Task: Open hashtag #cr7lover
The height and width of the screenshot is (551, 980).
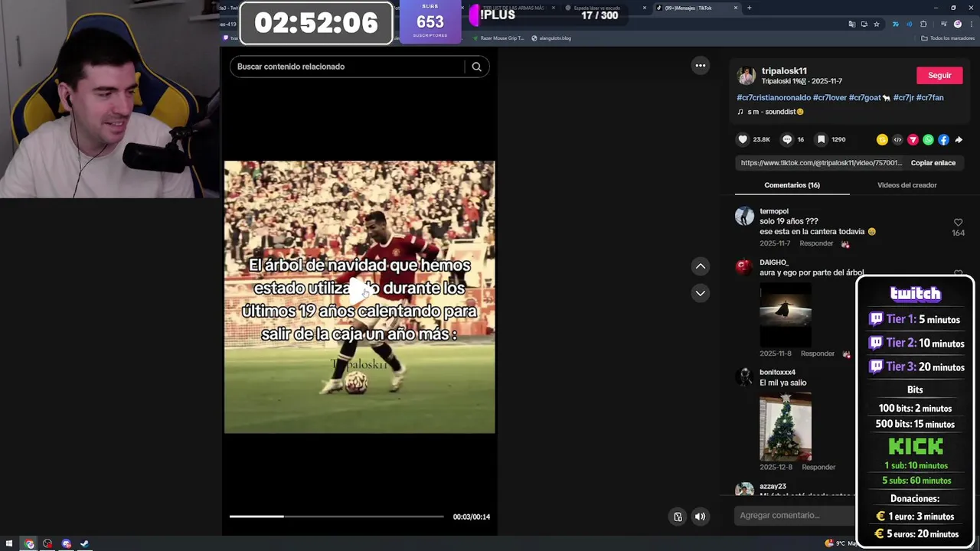Action: click(829, 98)
